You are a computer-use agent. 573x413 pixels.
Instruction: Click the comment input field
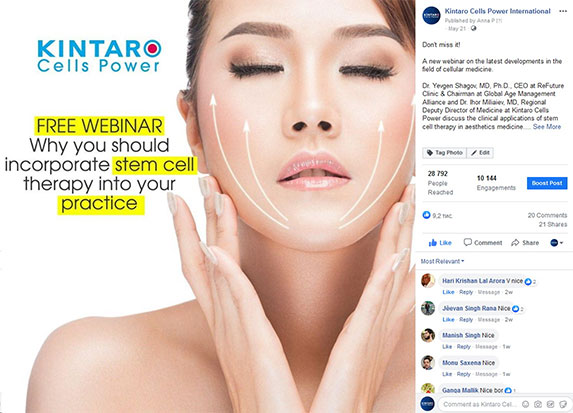[x=479, y=404]
